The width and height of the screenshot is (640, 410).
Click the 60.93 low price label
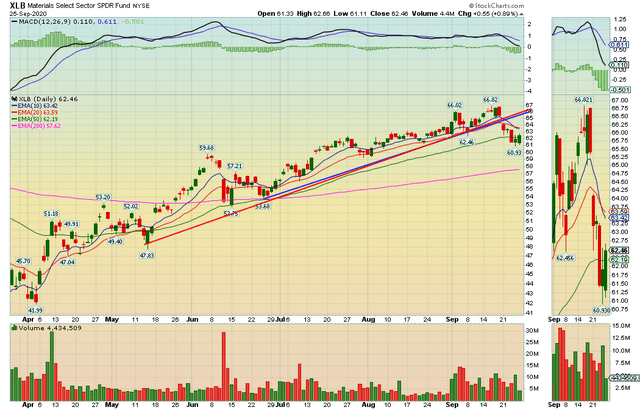[514, 153]
